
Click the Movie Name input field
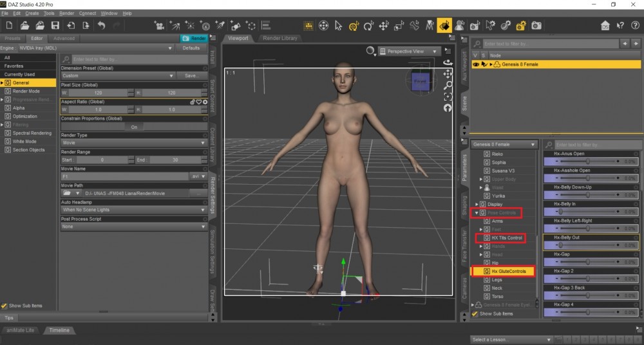pyautogui.click(x=126, y=176)
